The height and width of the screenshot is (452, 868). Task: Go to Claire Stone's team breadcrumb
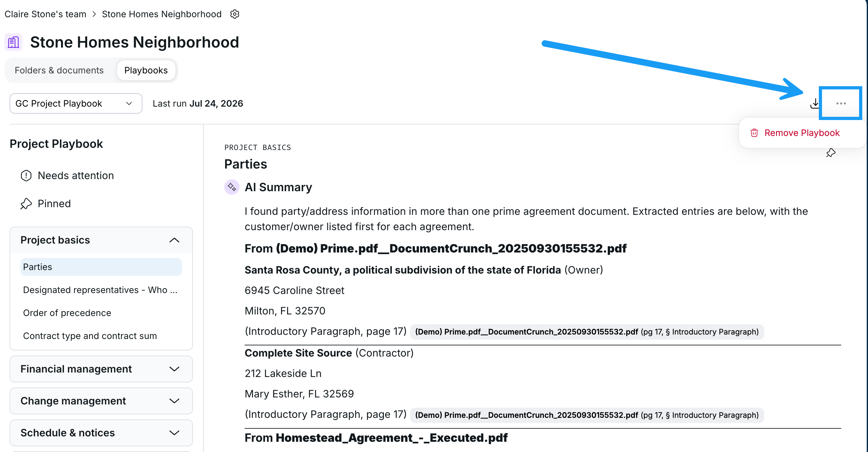coord(45,14)
